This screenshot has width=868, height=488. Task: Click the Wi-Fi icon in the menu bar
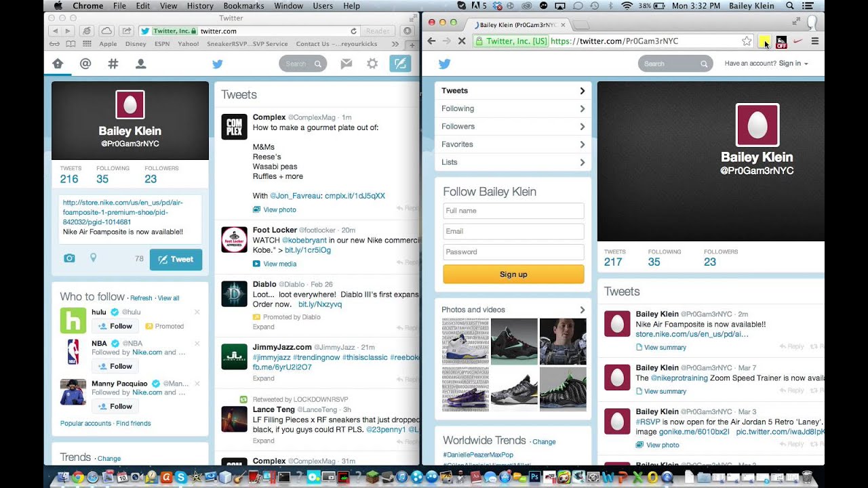tap(627, 5)
